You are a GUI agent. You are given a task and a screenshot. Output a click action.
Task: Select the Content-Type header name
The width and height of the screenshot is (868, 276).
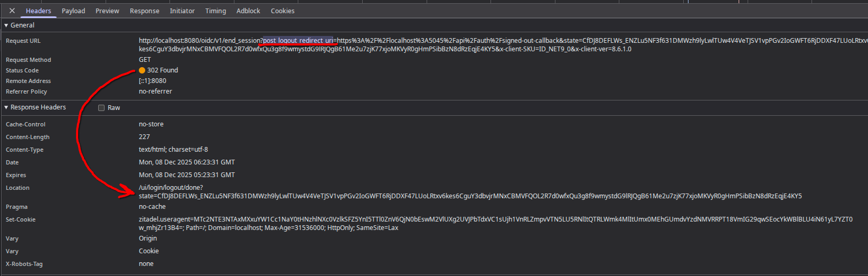[24, 150]
